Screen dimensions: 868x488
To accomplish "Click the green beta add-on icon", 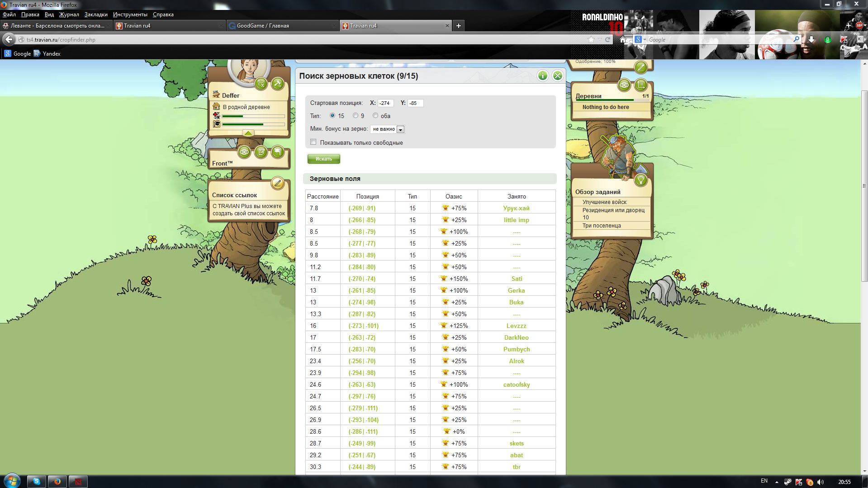I will point(828,40).
